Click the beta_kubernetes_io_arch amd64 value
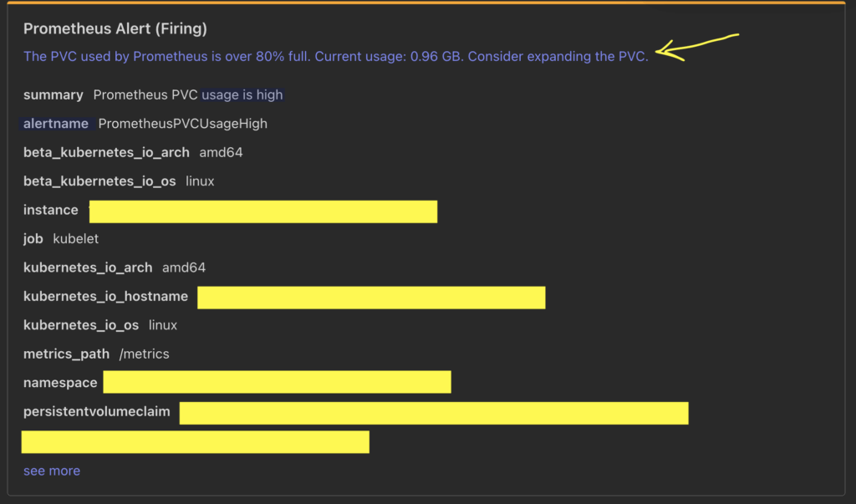Screen dimensions: 856x504 [x=221, y=152]
